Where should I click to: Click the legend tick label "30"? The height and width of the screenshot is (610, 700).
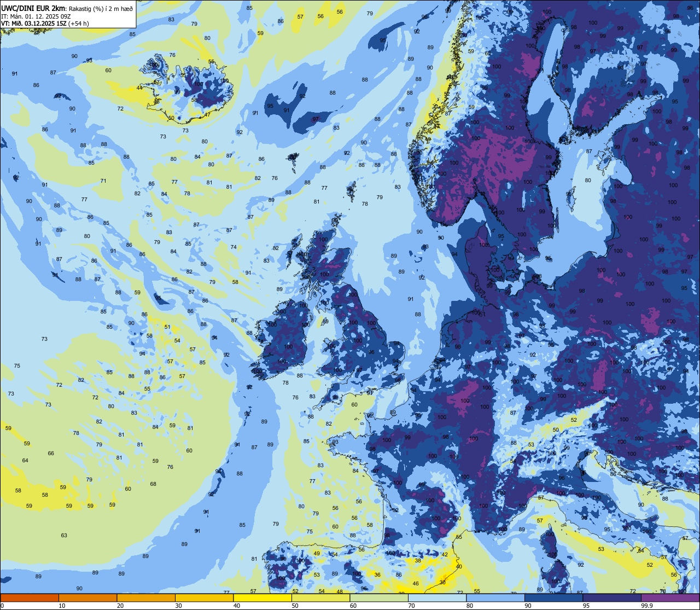click(178, 606)
